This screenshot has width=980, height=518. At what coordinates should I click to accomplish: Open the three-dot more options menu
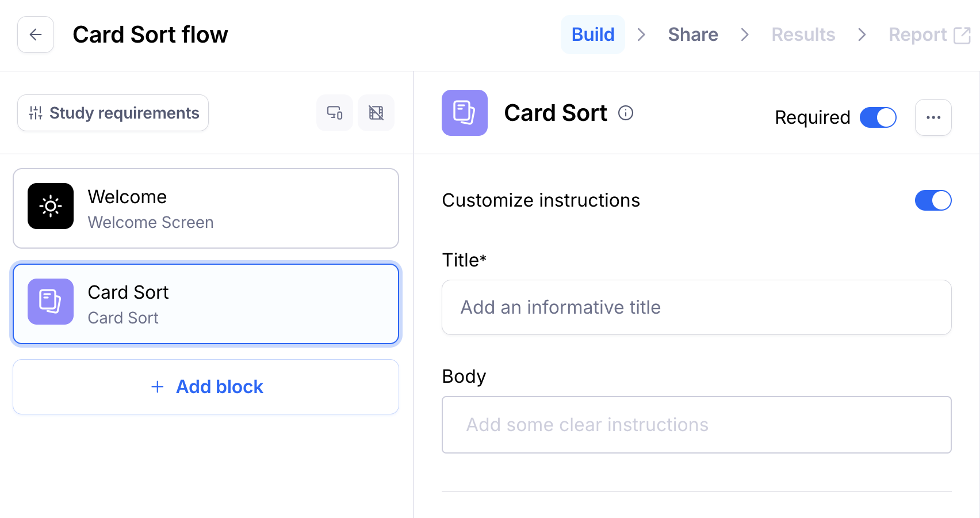pos(933,117)
